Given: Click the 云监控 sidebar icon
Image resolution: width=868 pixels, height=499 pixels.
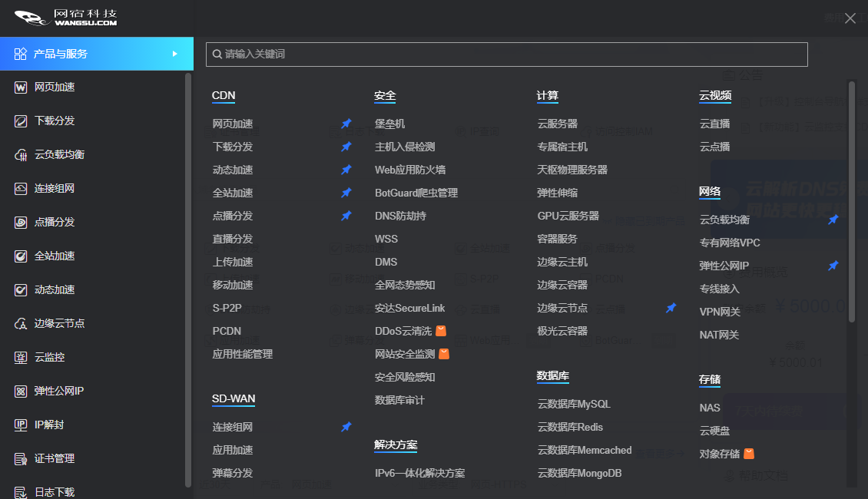Looking at the screenshot, I should [x=21, y=358].
